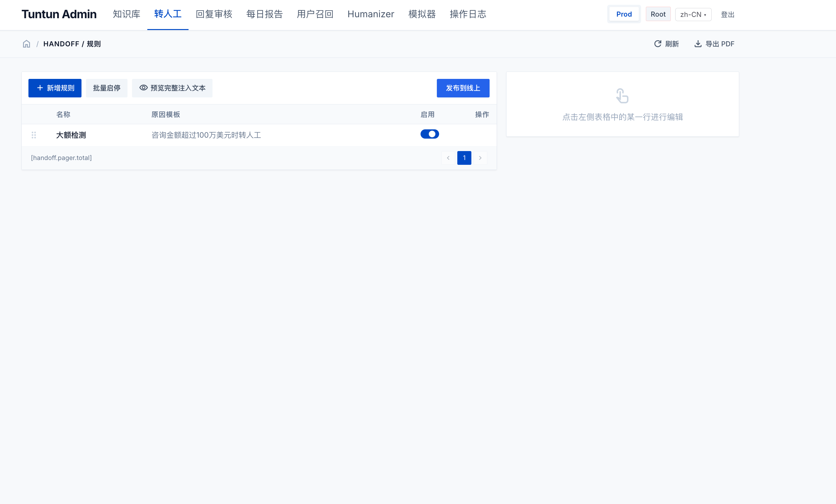Open the 转人工 tab
836x504 pixels.
click(168, 14)
